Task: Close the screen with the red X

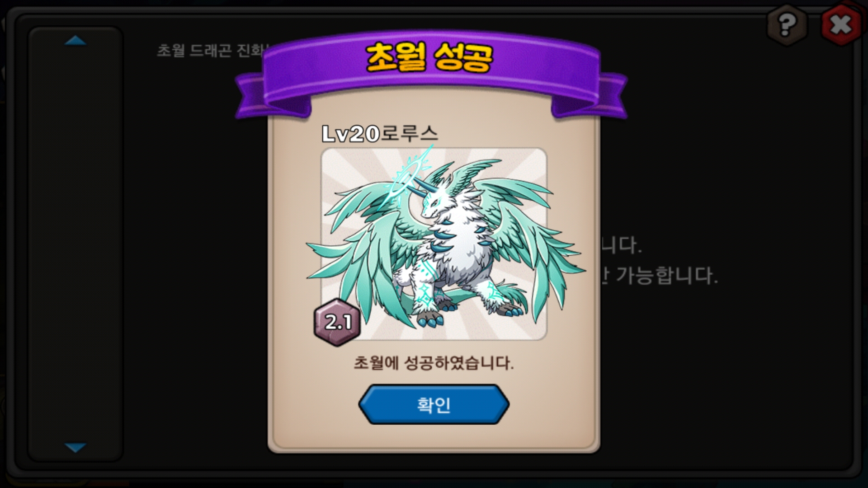Action: click(841, 24)
